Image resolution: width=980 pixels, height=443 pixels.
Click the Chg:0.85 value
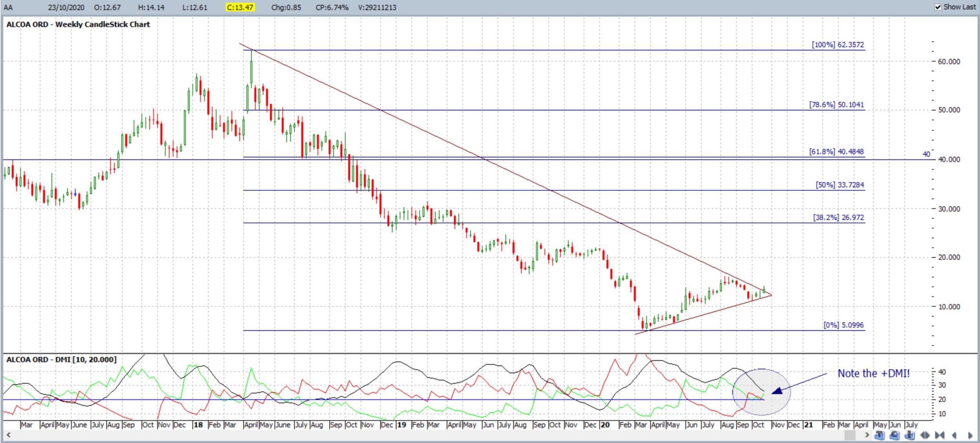click(x=286, y=7)
